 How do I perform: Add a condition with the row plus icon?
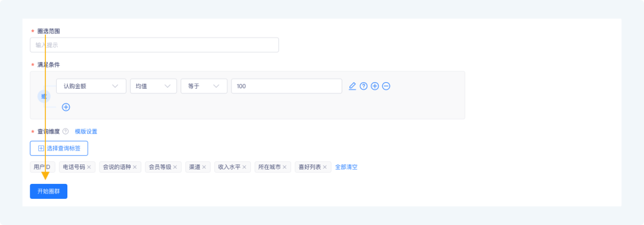pos(374,86)
